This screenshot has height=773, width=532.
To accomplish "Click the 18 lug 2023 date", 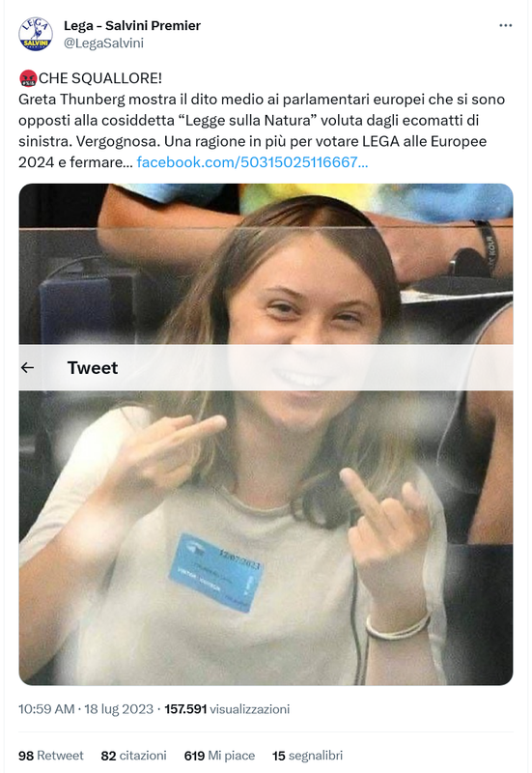I will click(x=119, y=709).
